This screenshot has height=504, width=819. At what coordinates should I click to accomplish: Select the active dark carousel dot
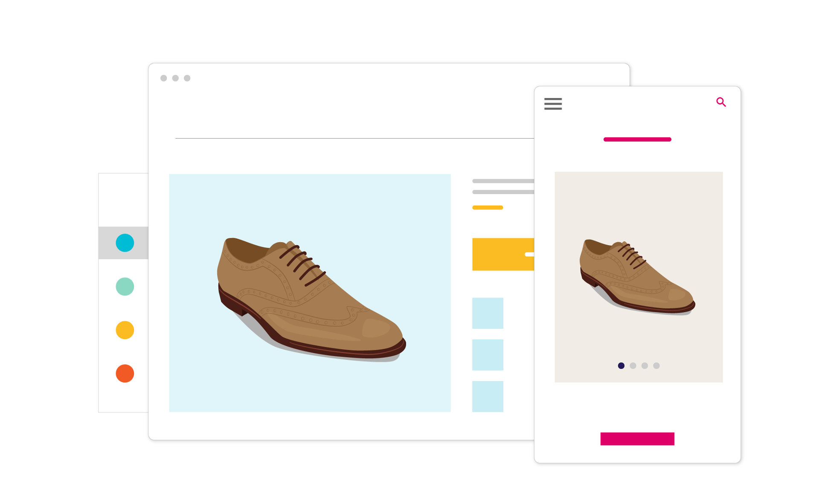point(621,365)
